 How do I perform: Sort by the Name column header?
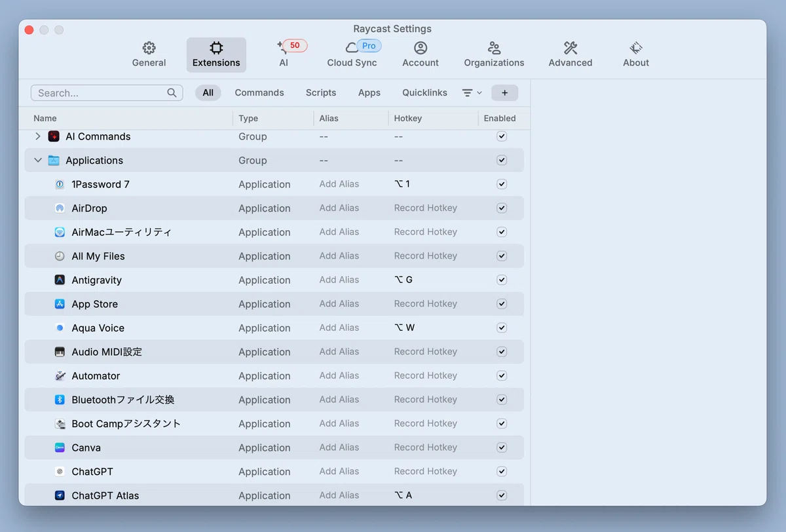(x=45, y=119)
